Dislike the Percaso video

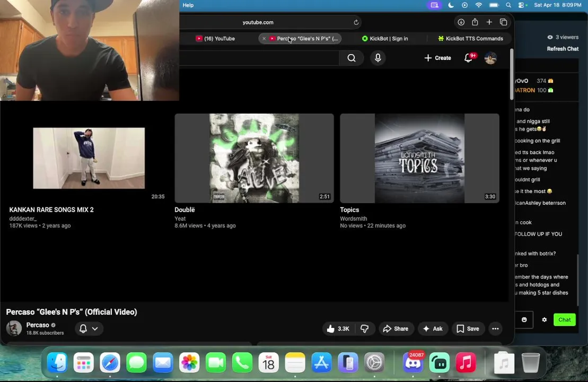364,329
